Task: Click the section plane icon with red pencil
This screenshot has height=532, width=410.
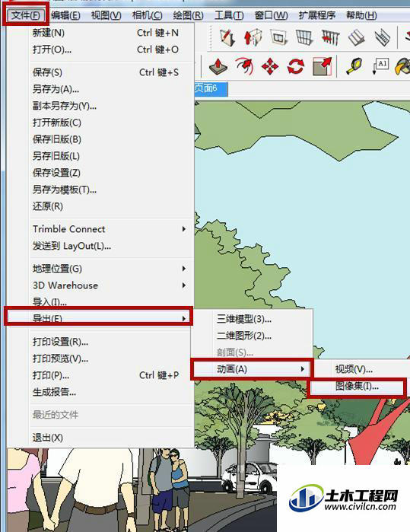Action: point(227,37)
